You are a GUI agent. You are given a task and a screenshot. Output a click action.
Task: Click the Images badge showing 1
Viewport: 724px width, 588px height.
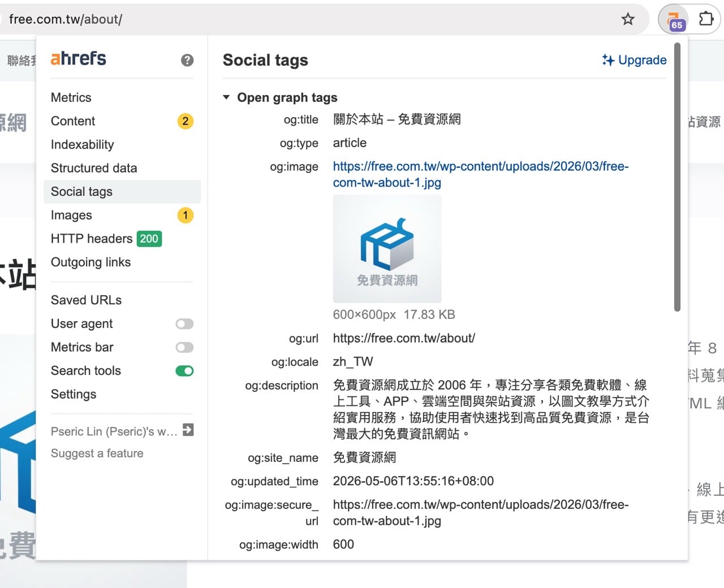pos(186,215)
